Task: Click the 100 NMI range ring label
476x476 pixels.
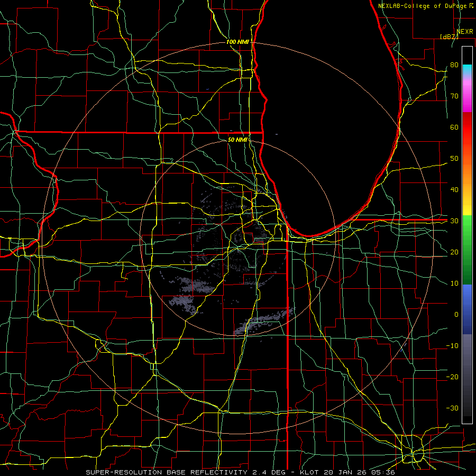Action: [x=237, y=42]
